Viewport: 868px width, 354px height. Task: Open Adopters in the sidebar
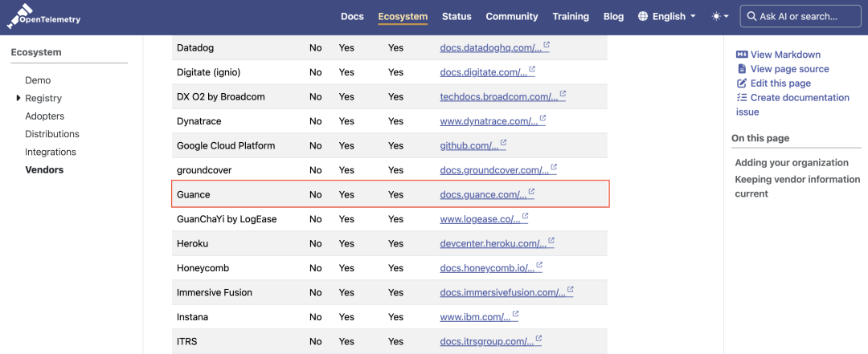point(45,116)
